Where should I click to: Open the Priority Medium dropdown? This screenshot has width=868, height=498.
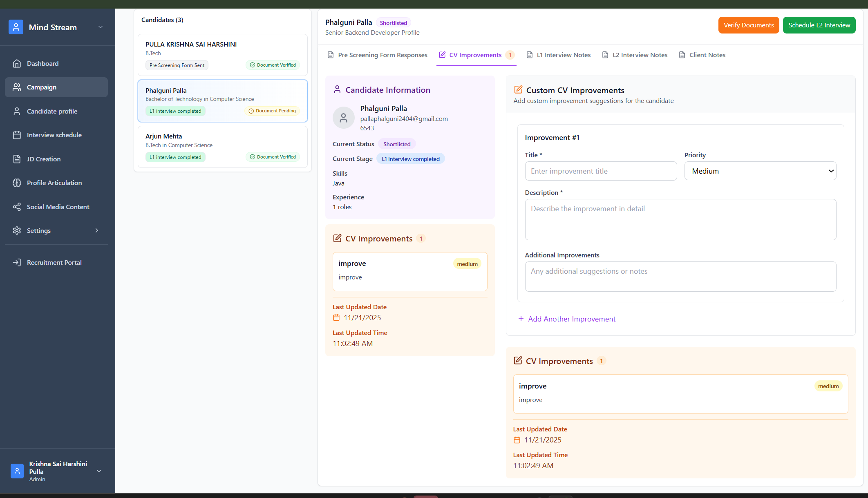point(760,171)
